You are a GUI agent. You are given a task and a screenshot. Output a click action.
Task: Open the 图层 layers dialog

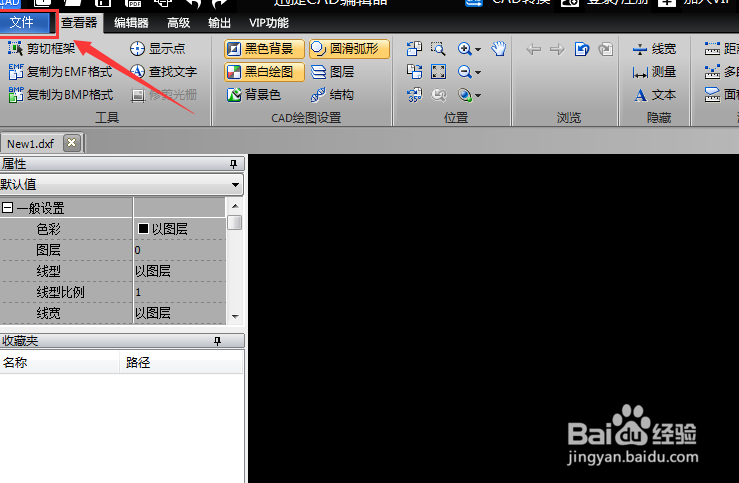(x=333, y=72)
